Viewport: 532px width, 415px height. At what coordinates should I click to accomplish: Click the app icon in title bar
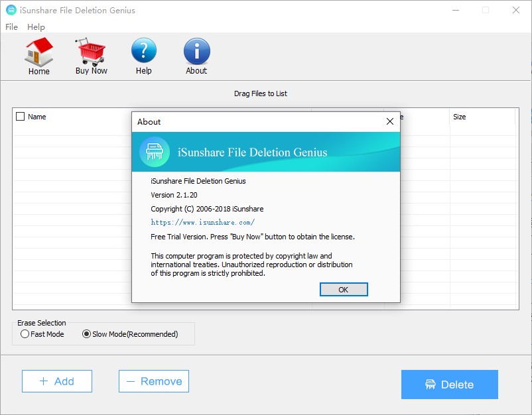11,10
